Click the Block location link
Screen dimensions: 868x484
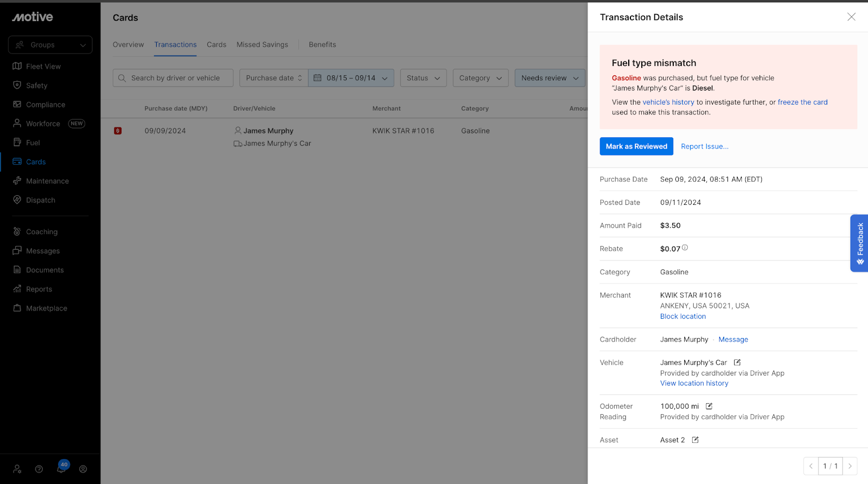click(x=682, y=317)
